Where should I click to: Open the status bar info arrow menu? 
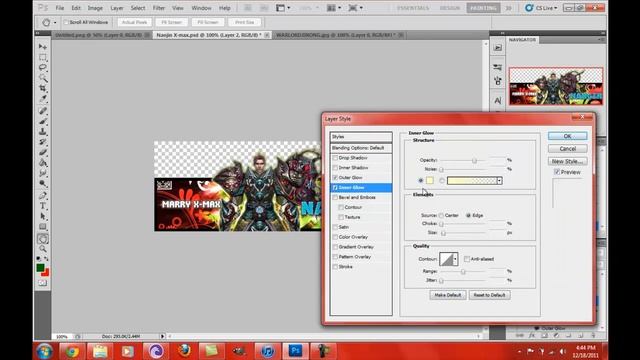pos(162,336)
